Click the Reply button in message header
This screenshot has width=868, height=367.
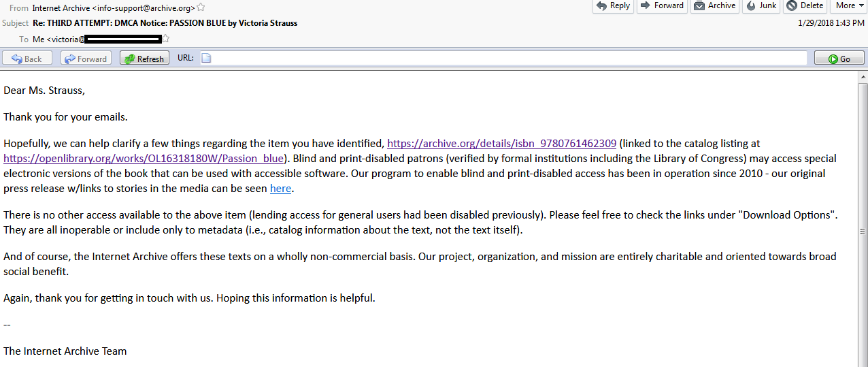coord(612,5)
